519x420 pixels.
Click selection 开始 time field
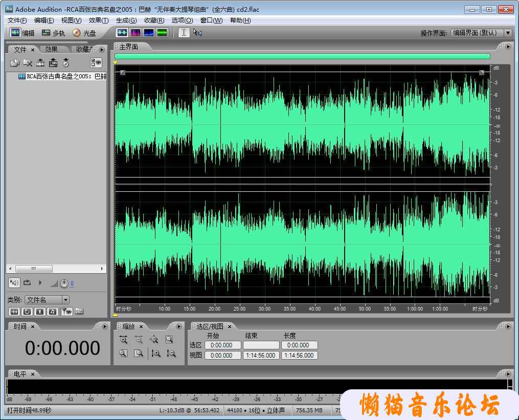click(223, 345)
